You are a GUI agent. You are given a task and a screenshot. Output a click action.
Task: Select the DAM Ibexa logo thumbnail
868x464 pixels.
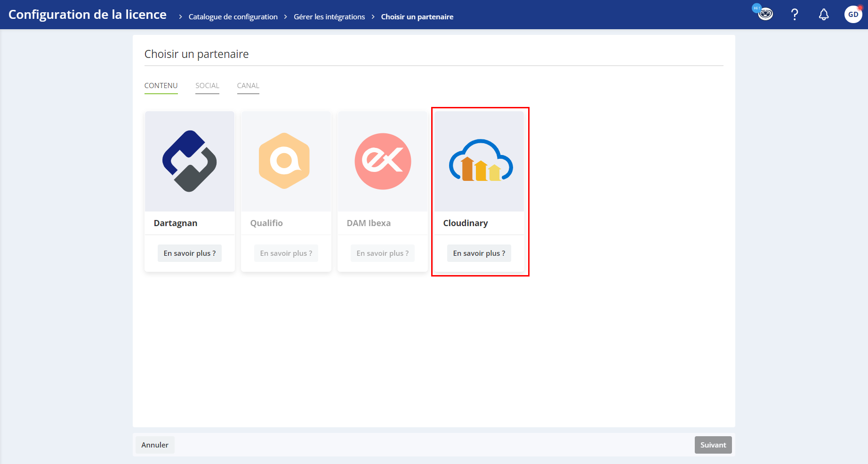[x=383, y=161]
